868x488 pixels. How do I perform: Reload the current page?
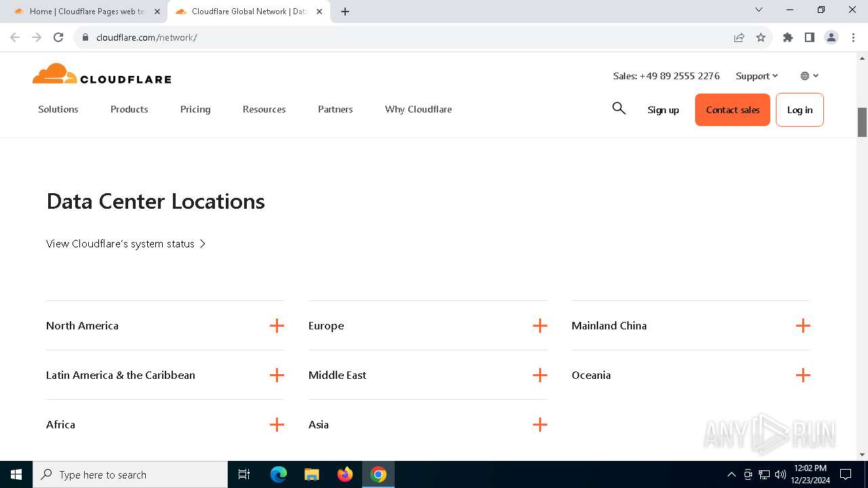pyautogui.click(x=58, y=37)
